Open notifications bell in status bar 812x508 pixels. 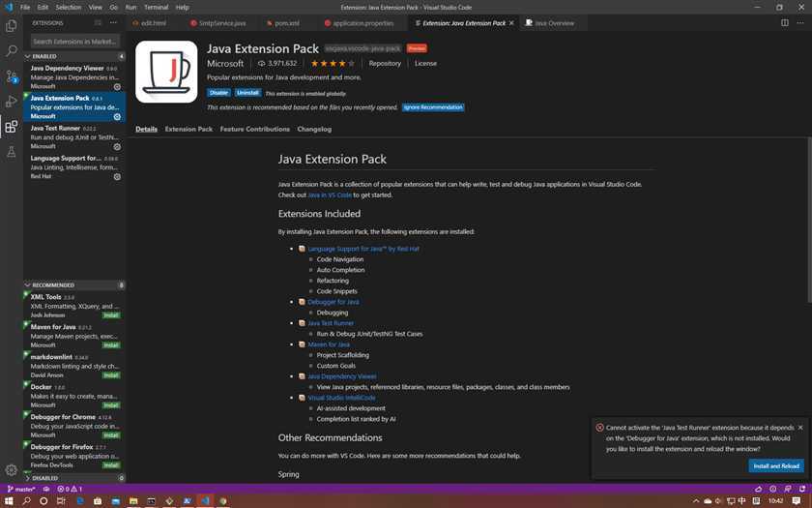pyautogui.click(x=800, y=489)
